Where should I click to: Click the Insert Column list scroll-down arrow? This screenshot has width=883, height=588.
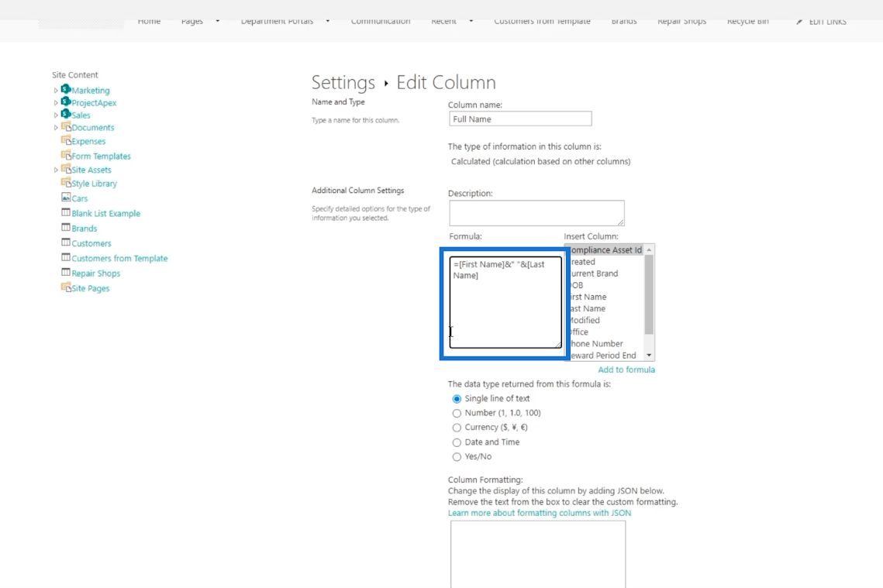click(x=649, y=356)
